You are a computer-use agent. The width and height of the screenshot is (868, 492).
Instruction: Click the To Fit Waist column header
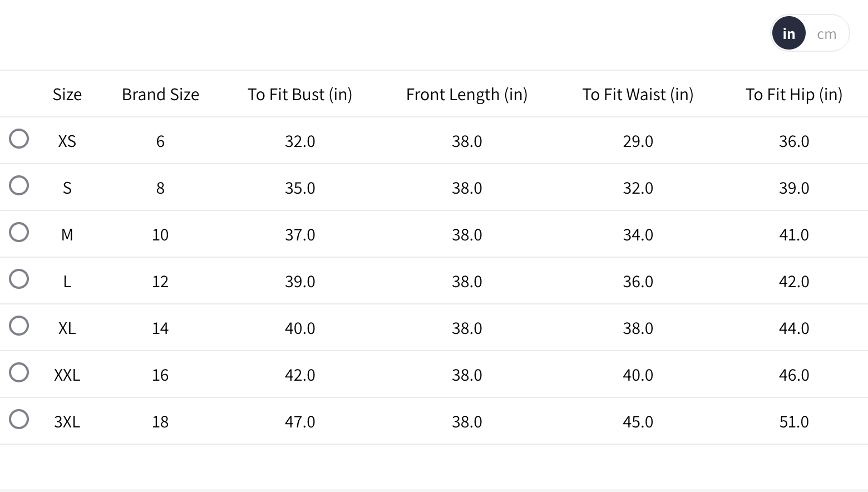[638, 95]
